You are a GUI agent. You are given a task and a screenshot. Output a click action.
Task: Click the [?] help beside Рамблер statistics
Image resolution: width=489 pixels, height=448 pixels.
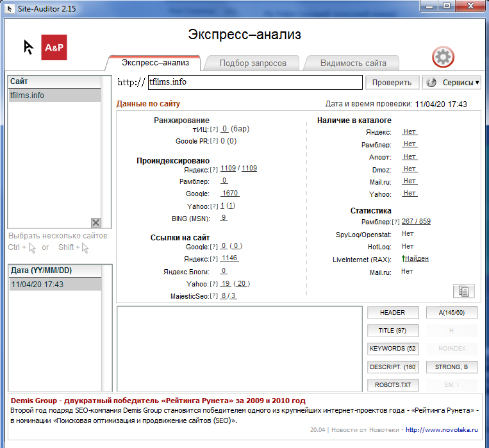pyautogui.click(x=395, y=222)
